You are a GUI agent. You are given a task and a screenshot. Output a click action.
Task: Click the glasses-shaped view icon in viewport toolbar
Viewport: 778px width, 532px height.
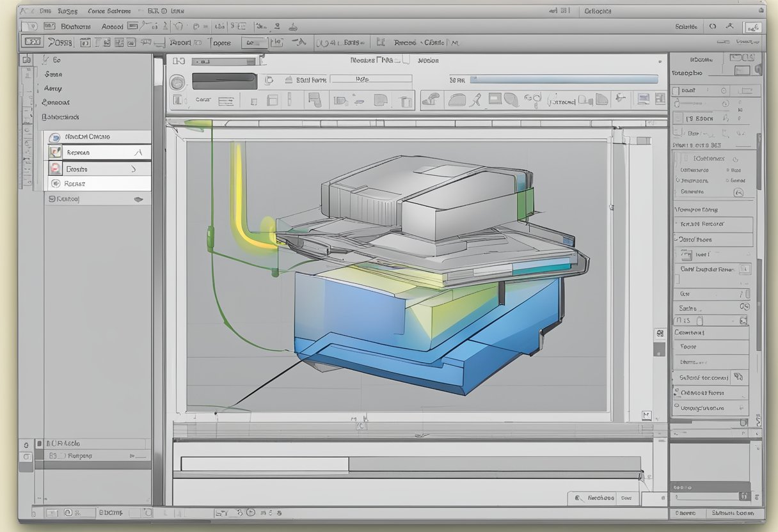[x=532, y=99]
